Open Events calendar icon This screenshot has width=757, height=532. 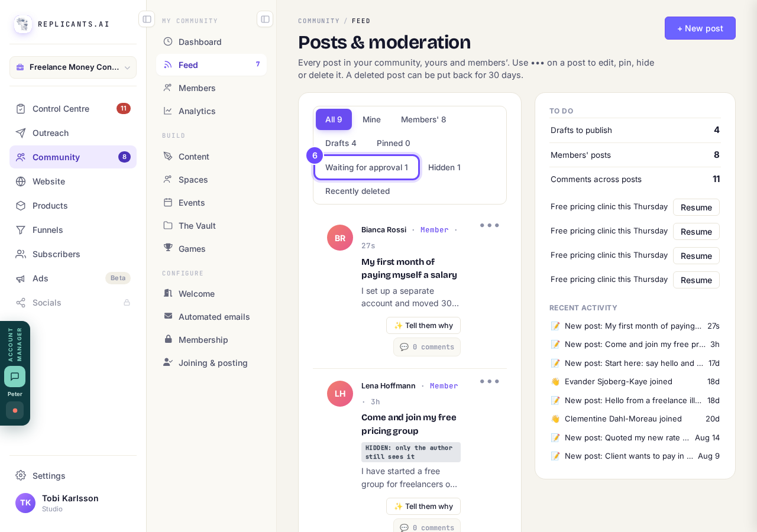[x=168, y=202]
